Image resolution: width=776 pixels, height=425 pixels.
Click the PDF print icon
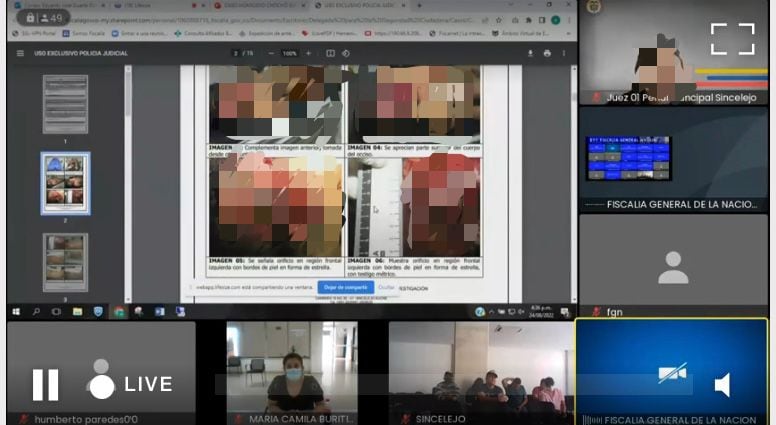click(x=546, y=53)
